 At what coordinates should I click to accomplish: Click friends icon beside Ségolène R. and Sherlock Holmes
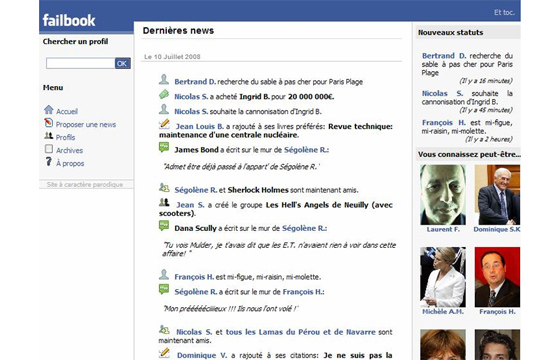pyautogui.click(x=164, y=188)
